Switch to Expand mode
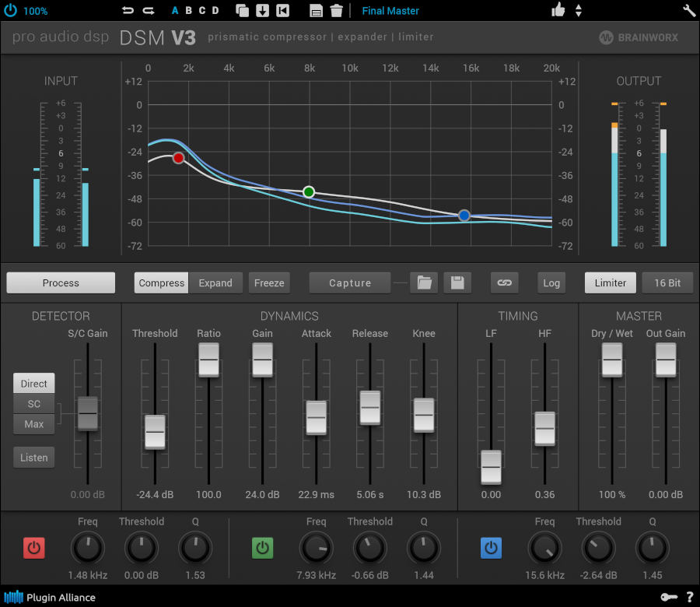This screenshot has width=700, height=607. coord(215,282)
